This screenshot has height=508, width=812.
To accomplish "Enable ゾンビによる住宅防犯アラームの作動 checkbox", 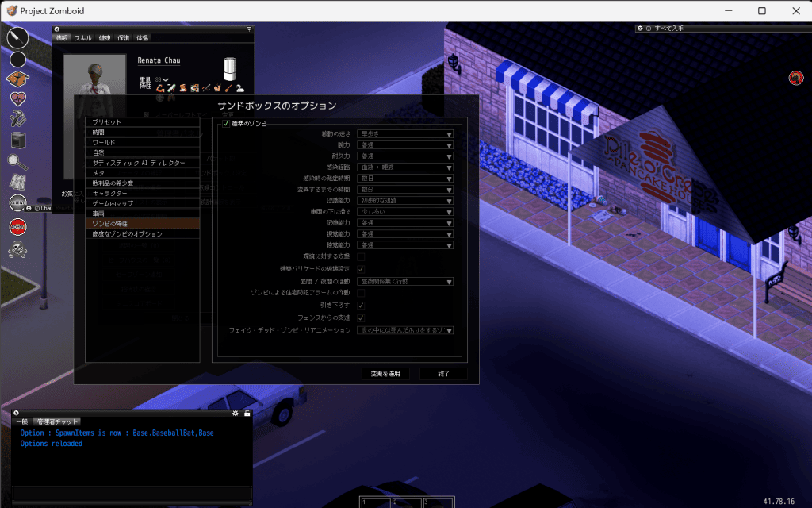I will [x=361, y=293].
